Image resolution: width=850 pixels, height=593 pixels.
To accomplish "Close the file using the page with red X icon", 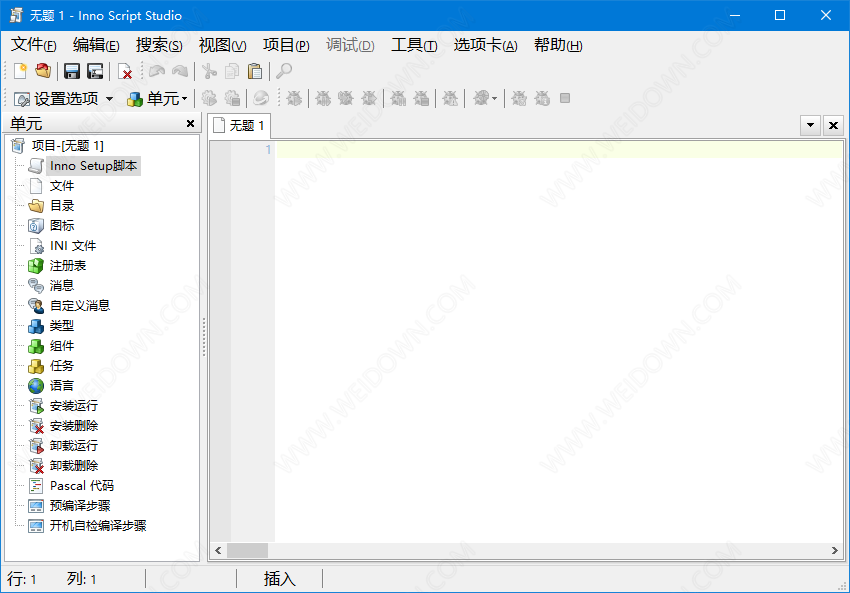I will [125, 71].
